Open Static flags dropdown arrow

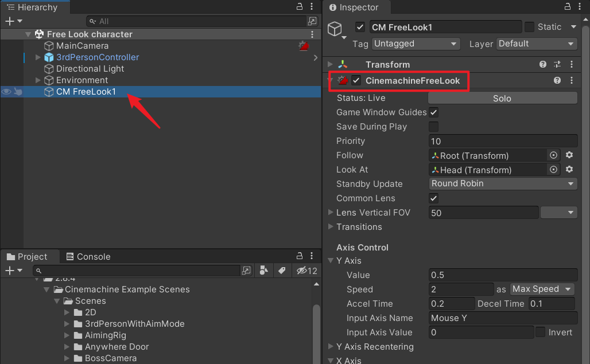point(573,27)
